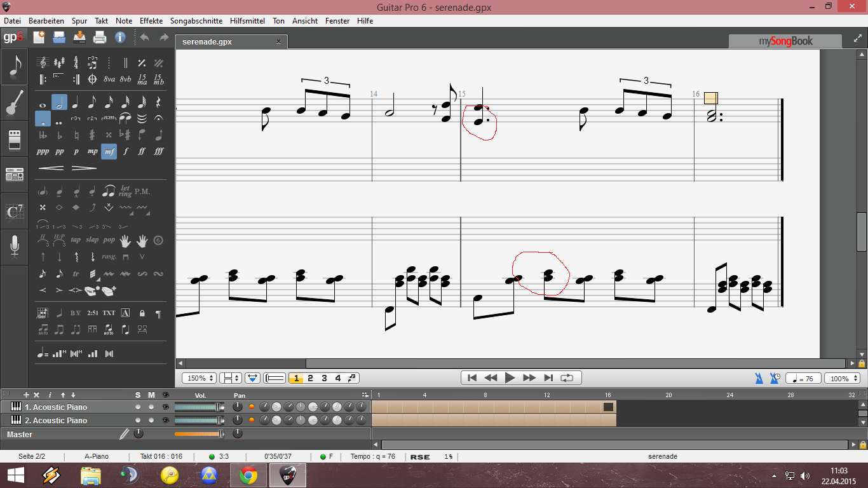Mute track 2. Acoustic Piano
The height and width of the screenshot is (488, 868).
151,420
